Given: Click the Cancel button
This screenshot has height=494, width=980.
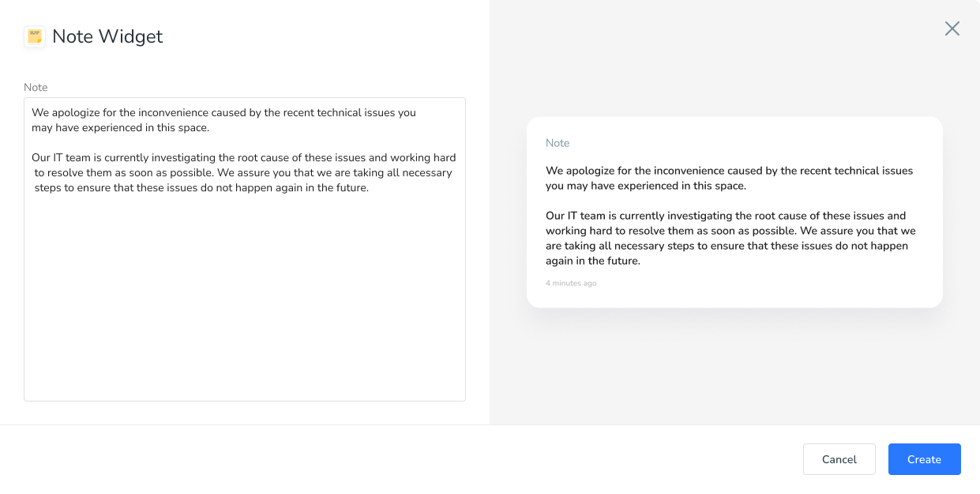Looking at the screenshot, I should point(839,459).
